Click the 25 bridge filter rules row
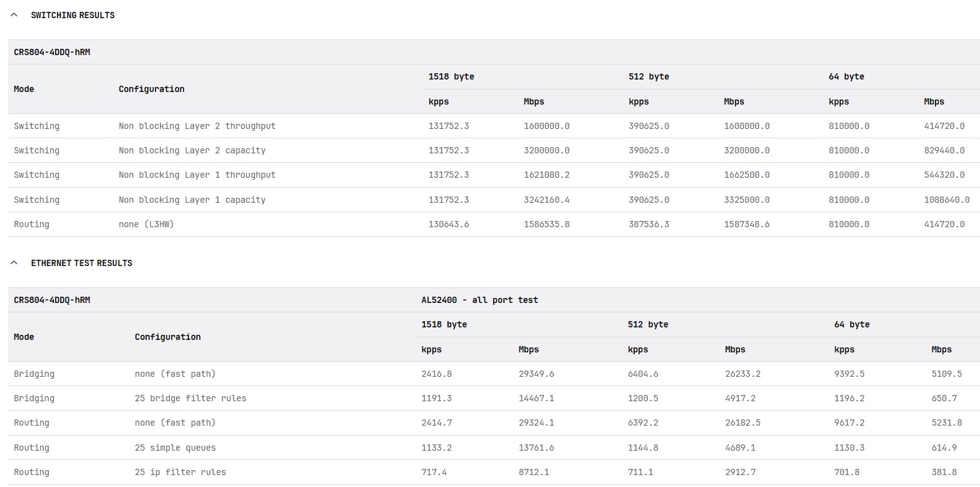Screen dimensions: 980x487 pyautogui.click(x=190, y=398)
